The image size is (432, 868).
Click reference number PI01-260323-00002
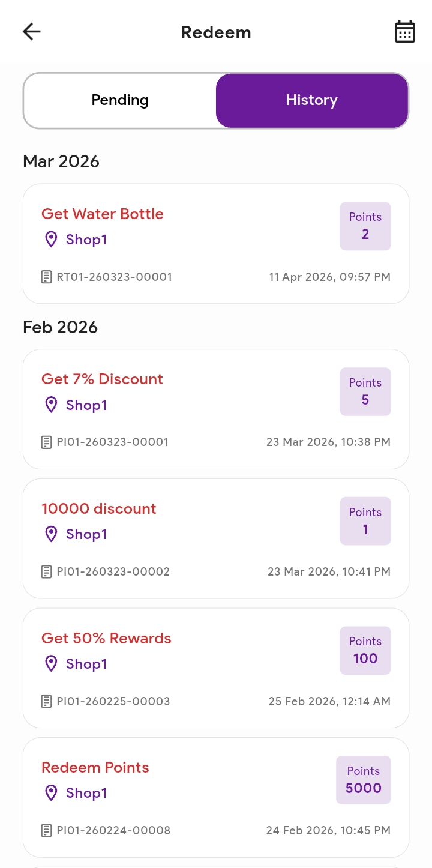(113, 571)
